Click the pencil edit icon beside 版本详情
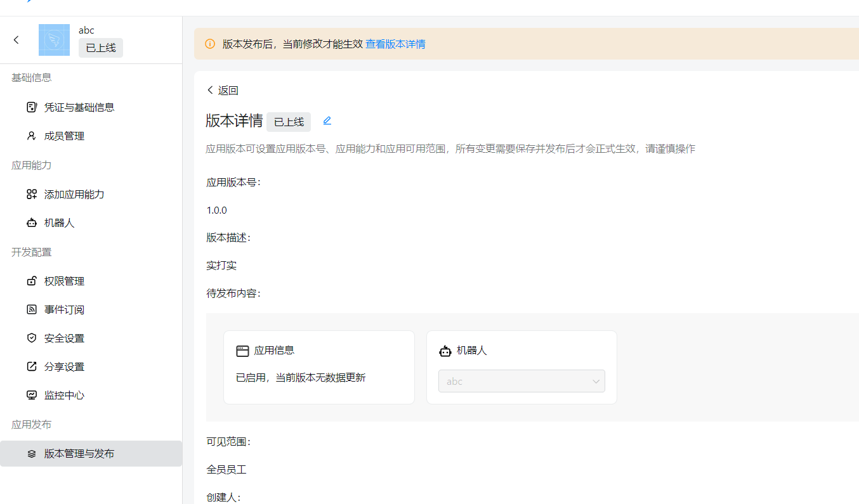The height and width of the screenshot is (504, 859). pos(327,120)
